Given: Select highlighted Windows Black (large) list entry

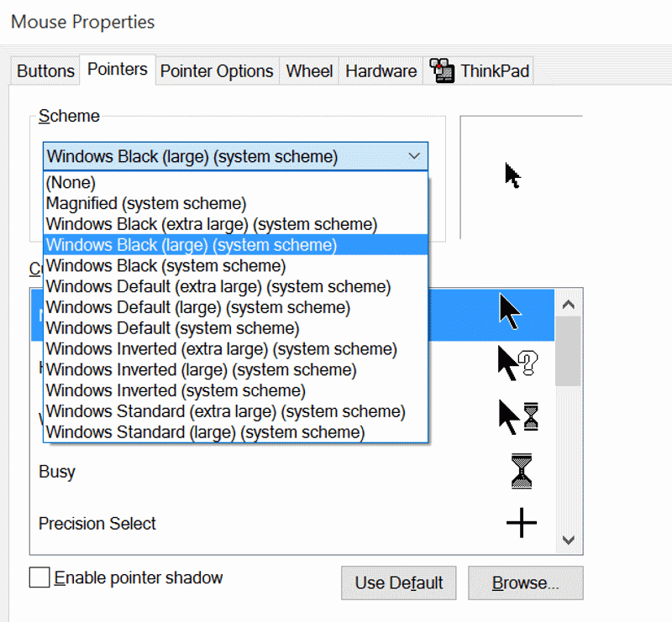Looking at the screenshot, I should pos(235,244).
